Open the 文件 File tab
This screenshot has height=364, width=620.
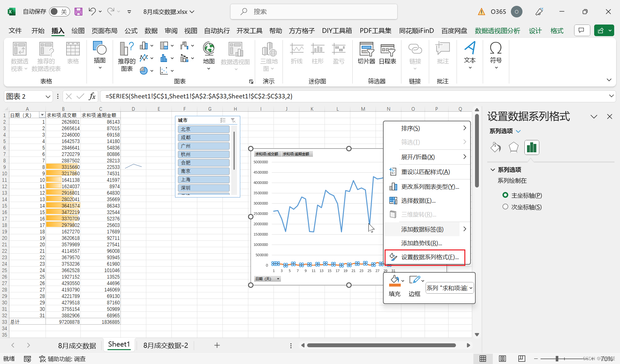coord(15,31)
